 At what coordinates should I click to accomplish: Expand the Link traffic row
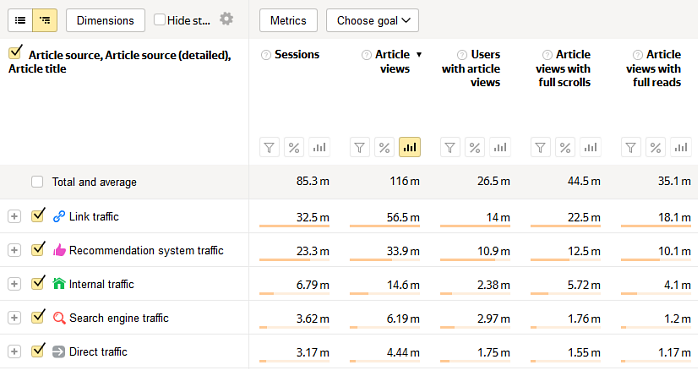14,216
